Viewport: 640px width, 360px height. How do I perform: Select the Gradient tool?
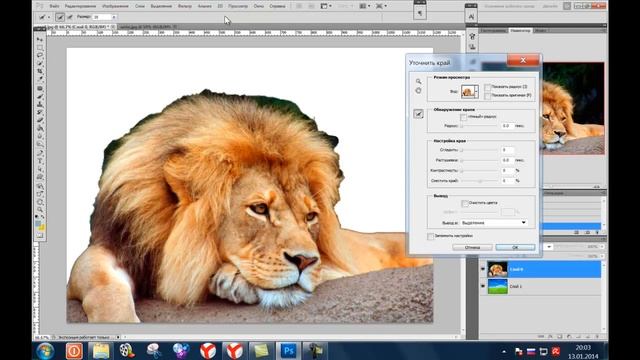pos(40,128)
